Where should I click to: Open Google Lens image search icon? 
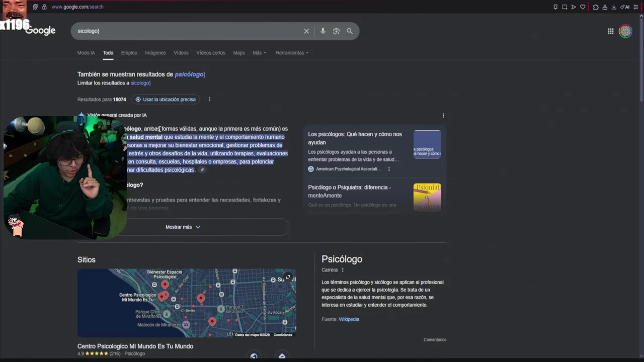pyautogui.click(x=336, y=31)
